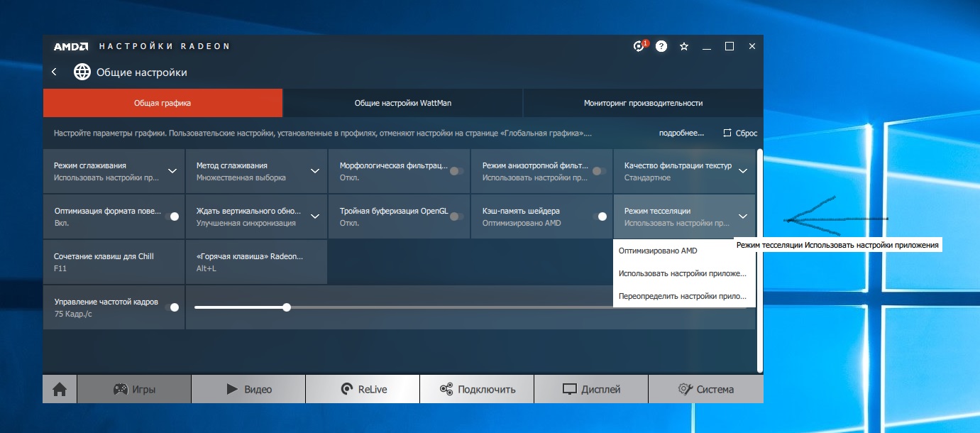Image resolution: width=980 pixels, height=433 pixels.
Task: Open the ReLive section
Action: pyautogui.click(x=363, y=389)
